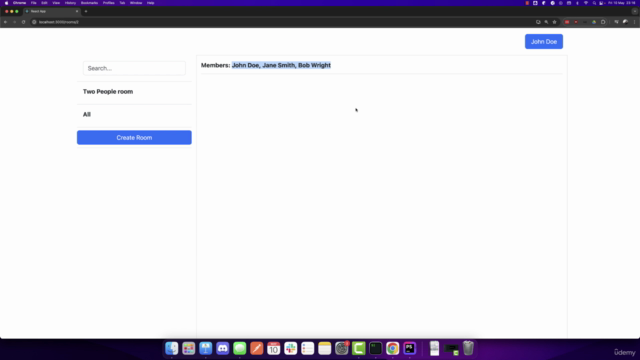Open Slack from the dock
Image resolution: width=640 pixels, height=360 pixels.
tap(291, 348)
